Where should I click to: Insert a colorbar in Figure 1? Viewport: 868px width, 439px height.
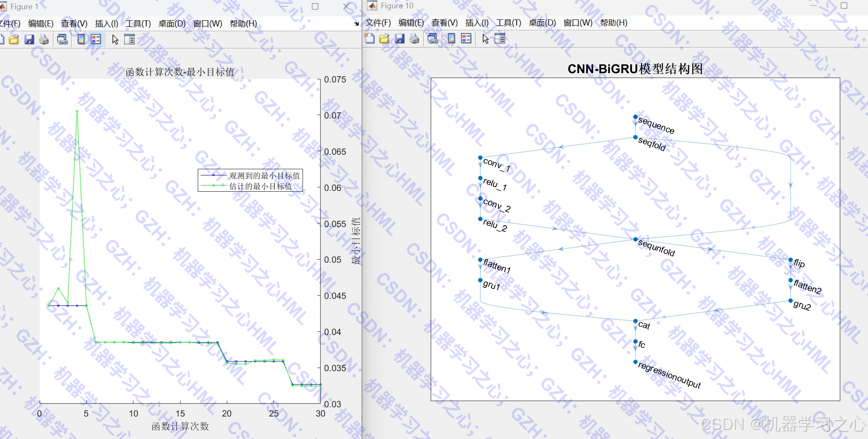[x=81, y=40]
